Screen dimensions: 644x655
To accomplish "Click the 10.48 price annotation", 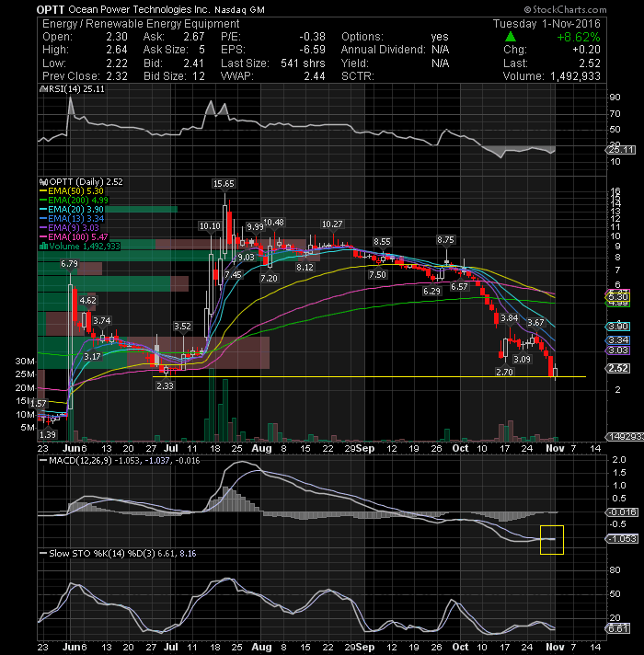I will point(273,223).
